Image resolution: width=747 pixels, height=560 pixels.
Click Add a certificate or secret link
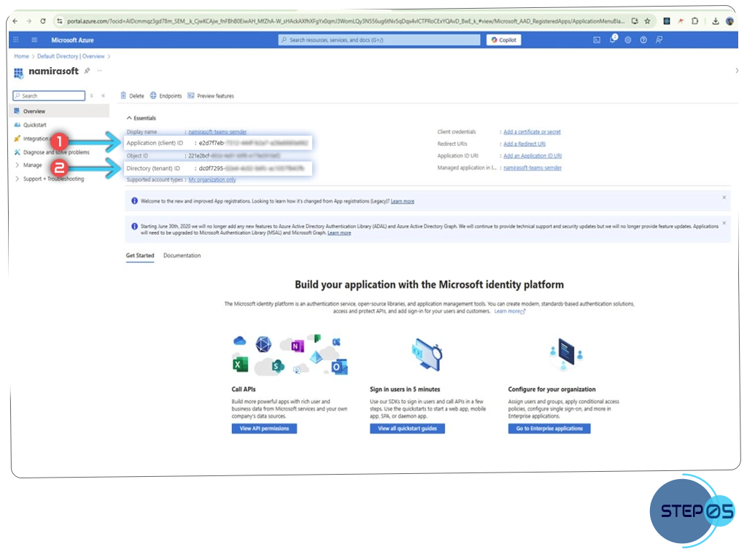pos(532,132)
